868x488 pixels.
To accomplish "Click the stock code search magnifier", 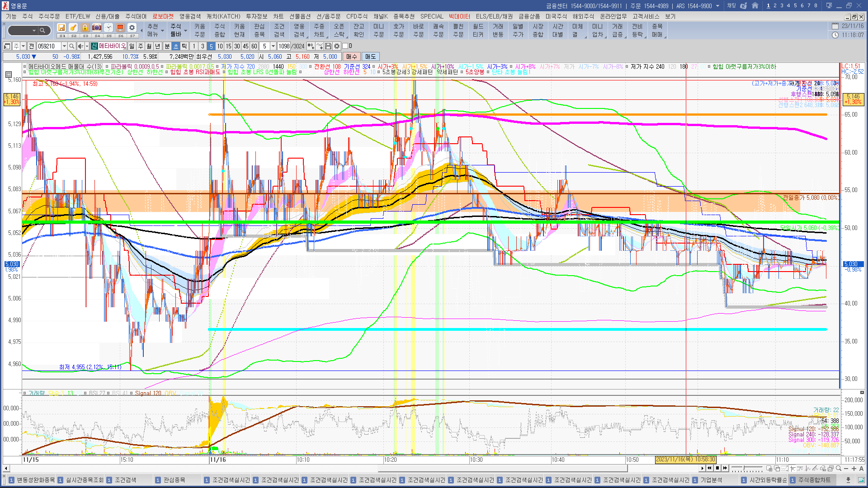I will click(x=72, y=46).
